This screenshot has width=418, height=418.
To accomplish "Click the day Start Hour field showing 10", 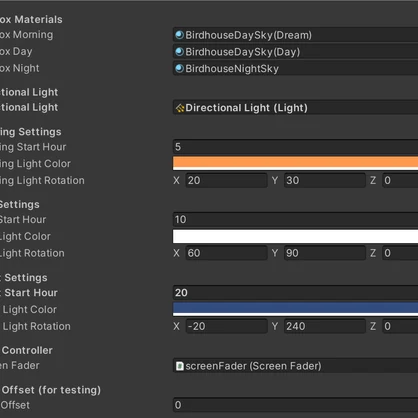I will pos(295,219).
